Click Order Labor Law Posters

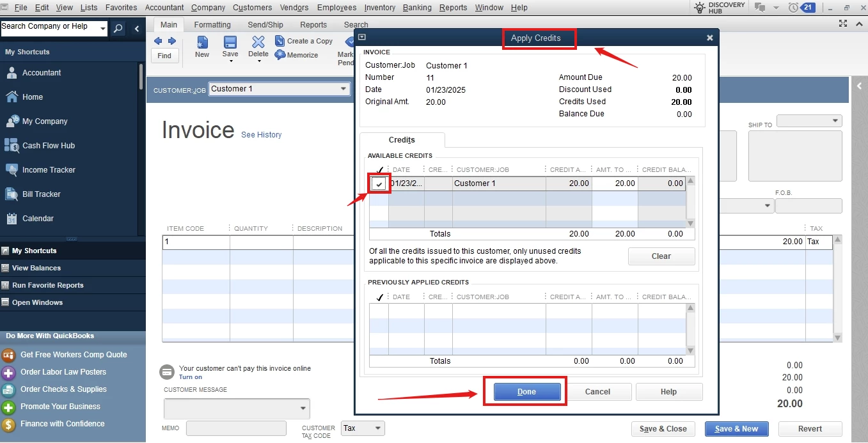click(63, 372)
